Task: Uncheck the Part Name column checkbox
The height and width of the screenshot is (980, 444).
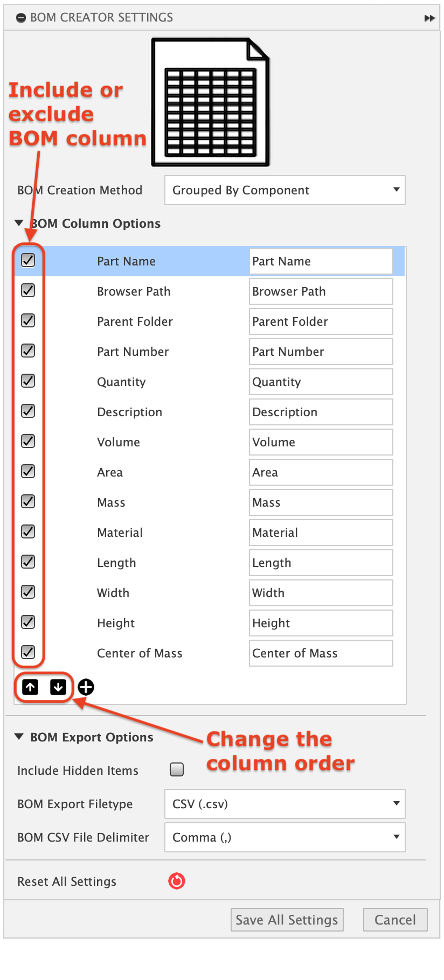Action: point(28,261)
